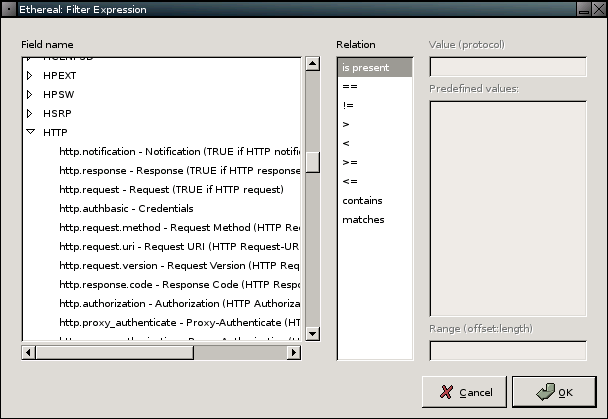Click the vertical scrollbar thumb of field list
This screenshot has width=608, height=419.
point(313,162)
